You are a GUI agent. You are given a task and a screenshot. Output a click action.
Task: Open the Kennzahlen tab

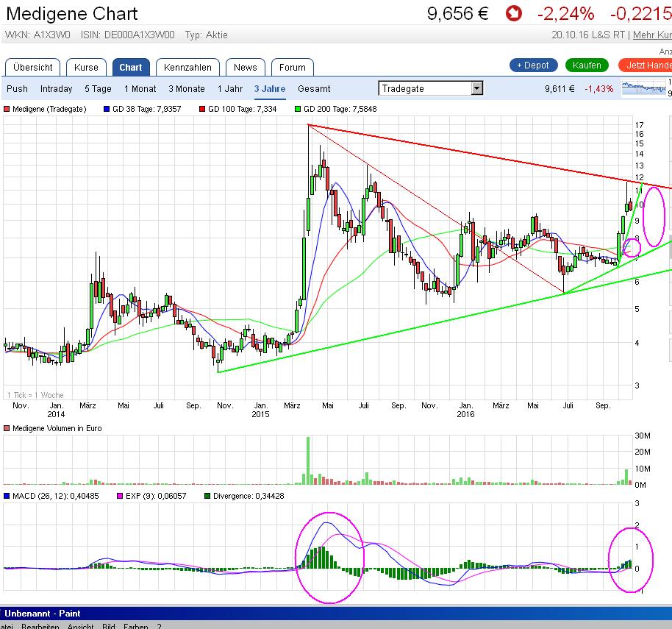[x=187, y=68]
